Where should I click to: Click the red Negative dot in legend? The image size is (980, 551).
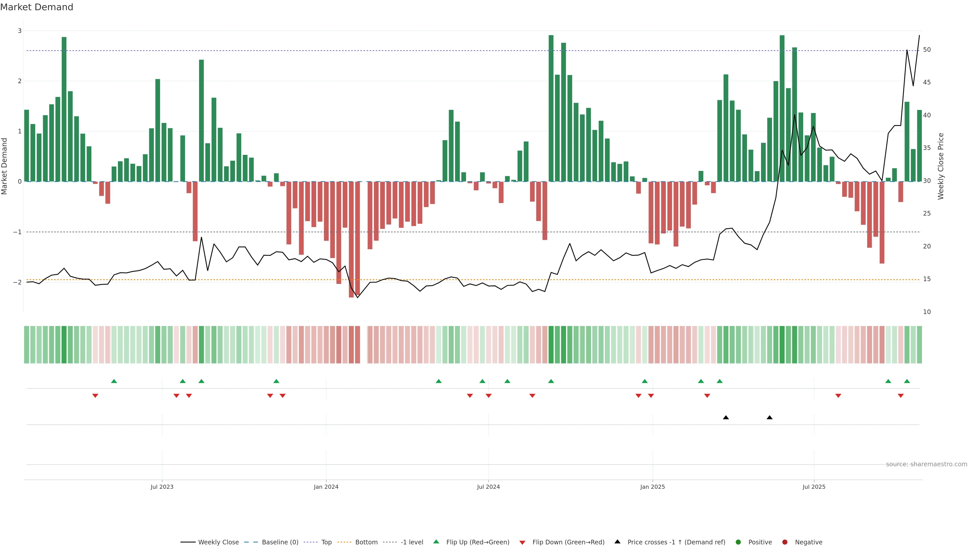785,542
